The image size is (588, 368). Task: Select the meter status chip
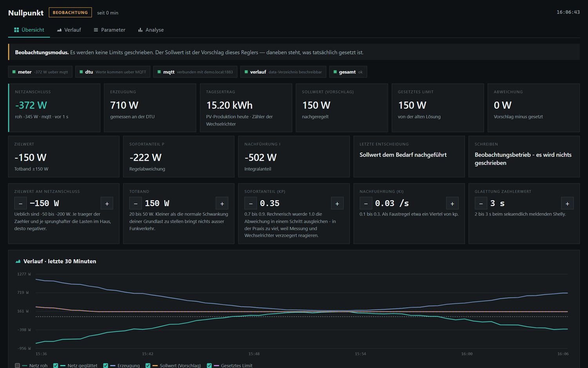[x=40, y=72]
